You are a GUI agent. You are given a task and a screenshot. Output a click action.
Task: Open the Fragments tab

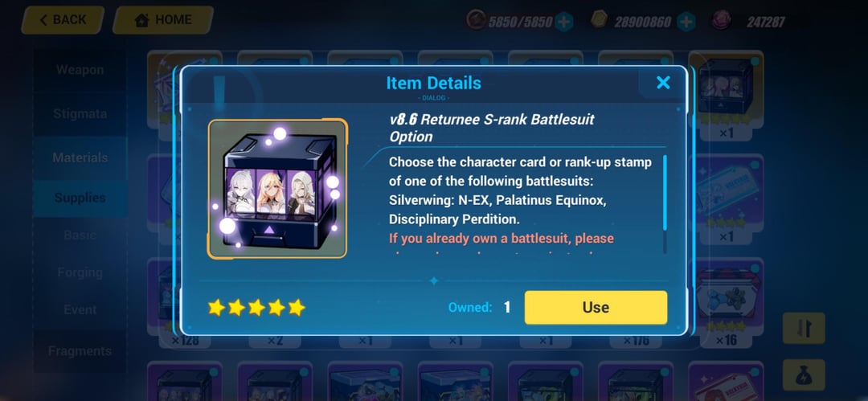tap(80, 351)
